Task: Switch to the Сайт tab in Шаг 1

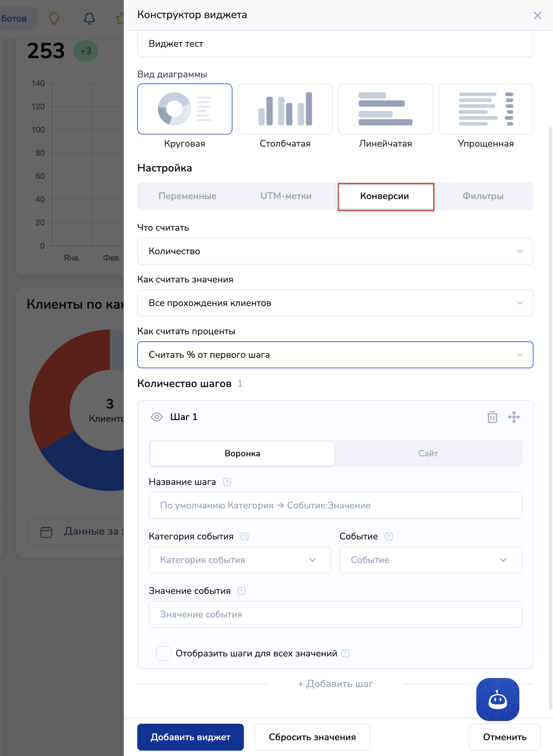Action: click(x=428, y=453)
